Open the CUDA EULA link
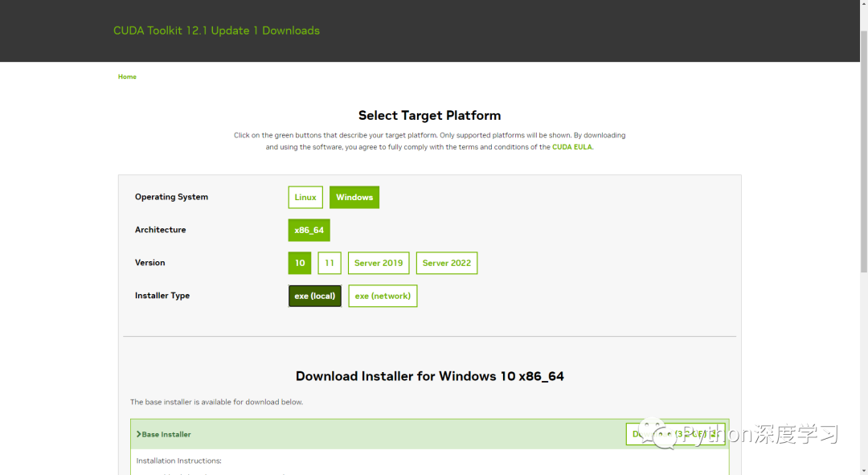This screenshot has height=475, width=868. tap(572, 147)
